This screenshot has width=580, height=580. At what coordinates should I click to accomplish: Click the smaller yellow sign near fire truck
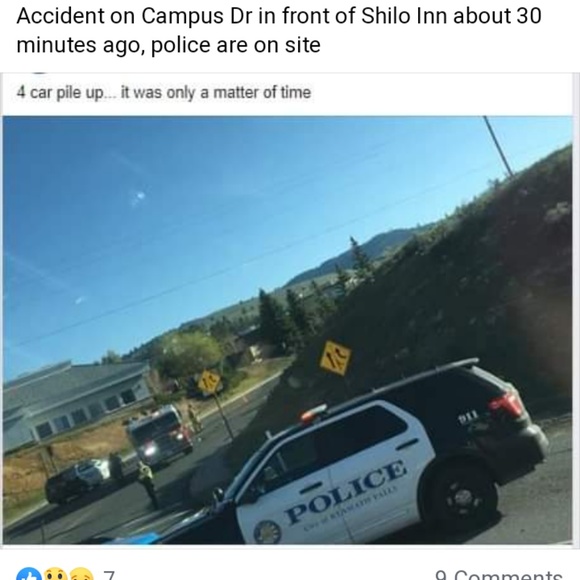209,382
